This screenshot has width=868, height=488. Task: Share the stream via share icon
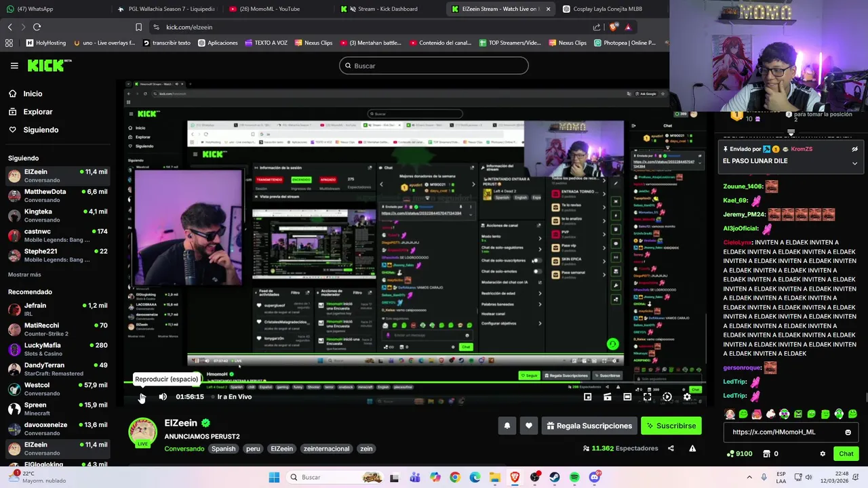[x=671, y=449]
